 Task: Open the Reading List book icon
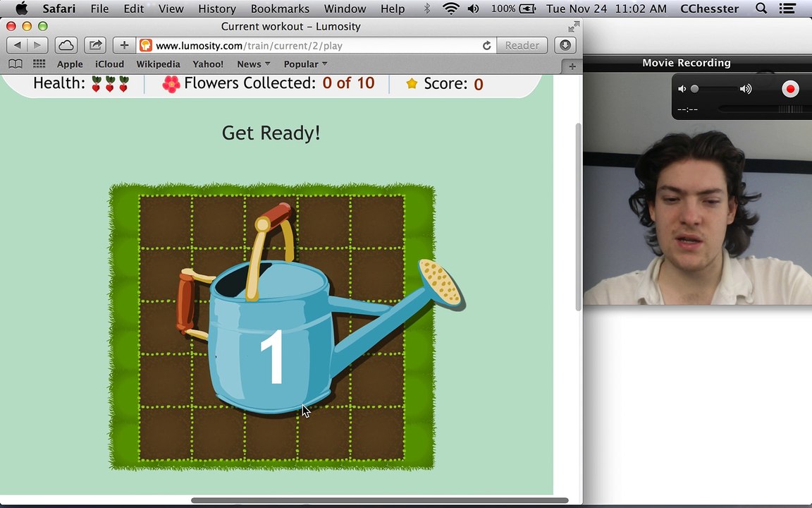pyautogui.click(x=16, y=64)
